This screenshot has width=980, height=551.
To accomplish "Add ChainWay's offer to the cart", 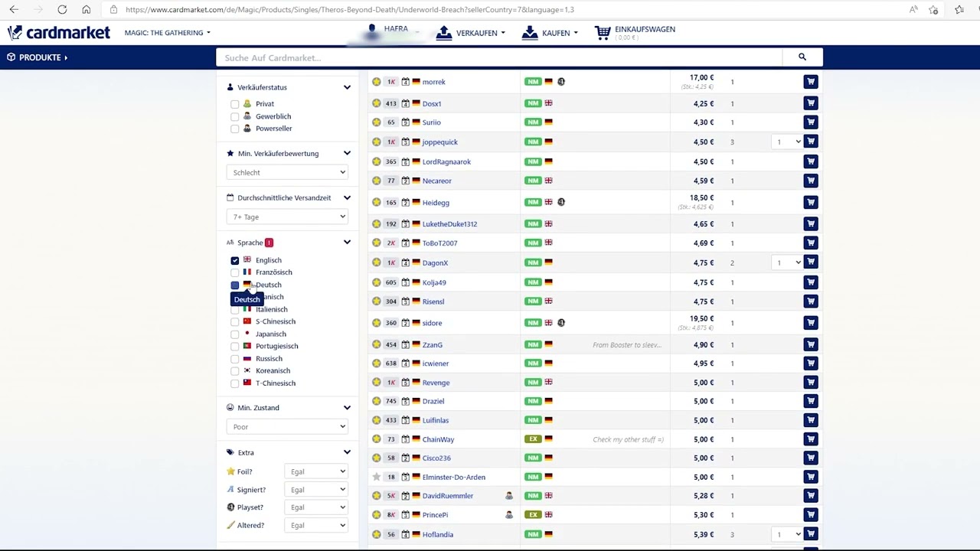I will (x=811, y=439).
